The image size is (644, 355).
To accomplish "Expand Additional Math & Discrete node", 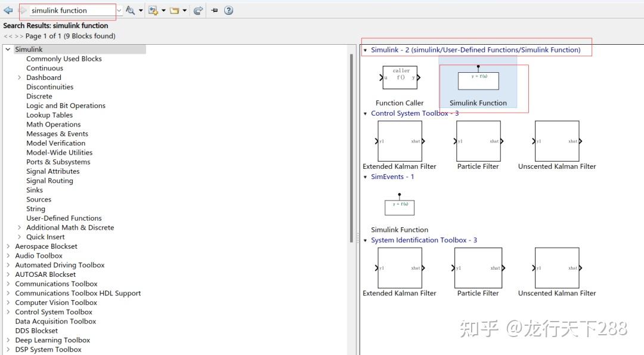I will click(x=19, y=227).
